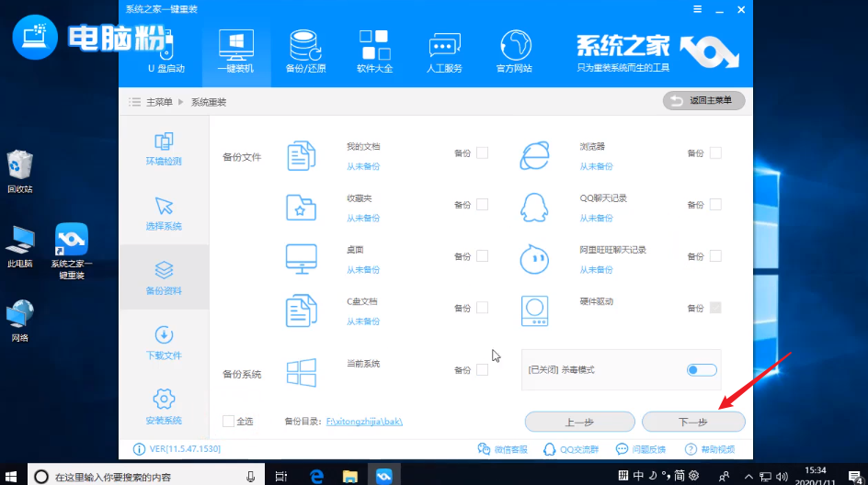868x485 pixels.
Task: Open 备份/还原 tab
Action: [x=305, y=52]
